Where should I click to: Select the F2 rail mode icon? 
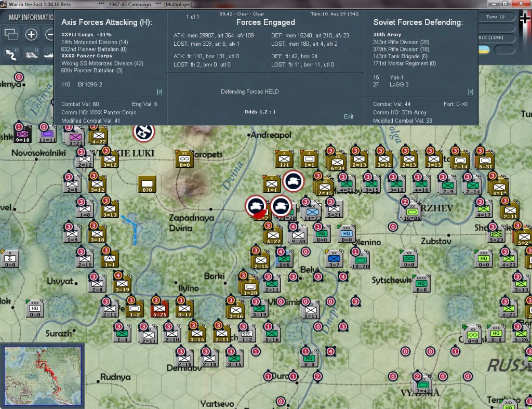coord(32,54)
